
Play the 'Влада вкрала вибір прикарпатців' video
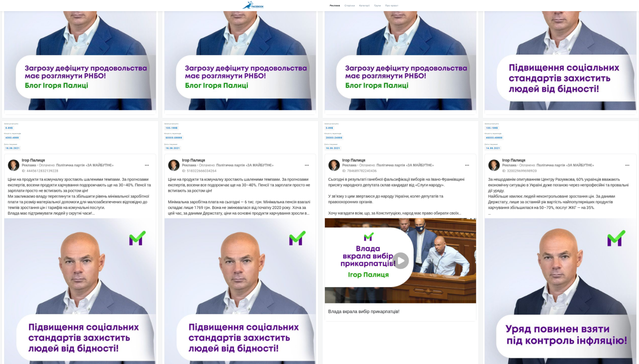[400, 261]
